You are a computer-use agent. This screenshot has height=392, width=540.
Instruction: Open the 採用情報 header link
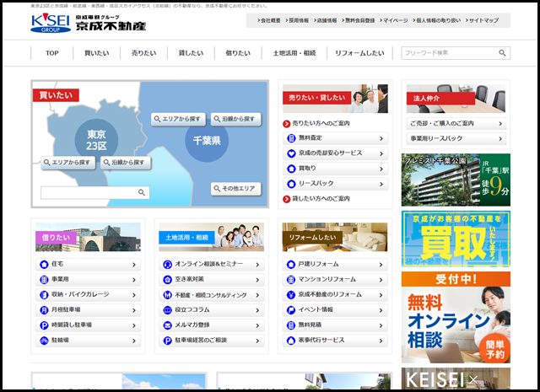click(x=297, y=20)
